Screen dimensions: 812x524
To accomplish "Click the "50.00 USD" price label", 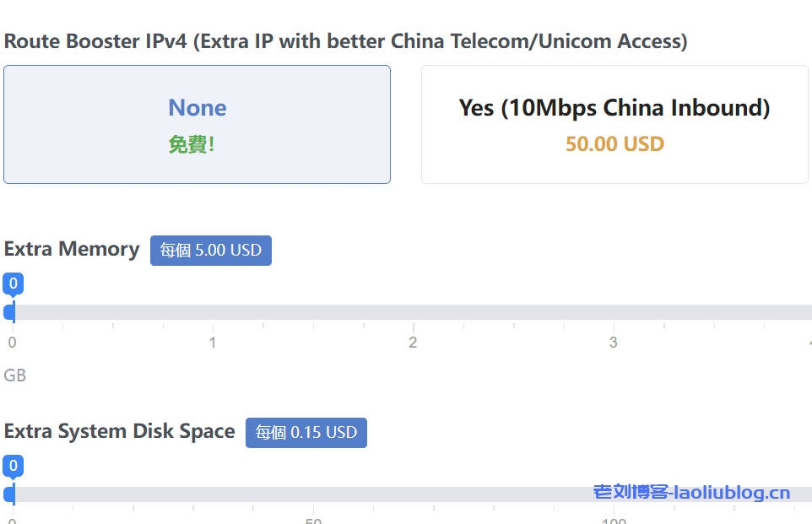I will coord(614,143).
